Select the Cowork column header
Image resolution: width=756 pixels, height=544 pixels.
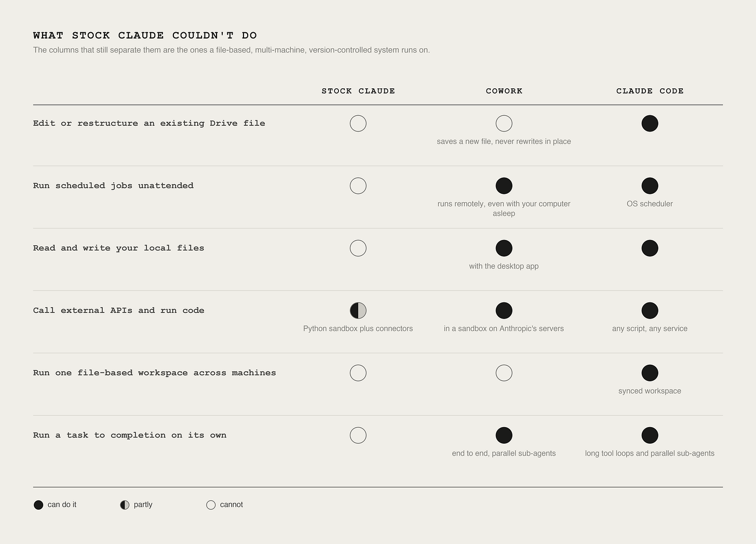pos(504,91)
